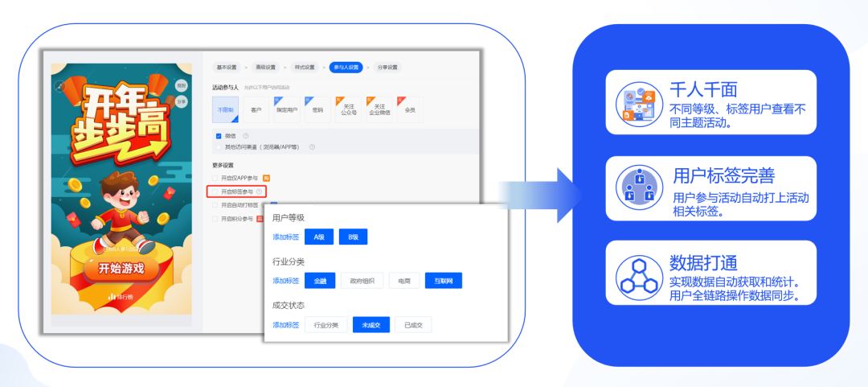Click orange badge icon next to 开启仅APP参与

coord(266,178)
